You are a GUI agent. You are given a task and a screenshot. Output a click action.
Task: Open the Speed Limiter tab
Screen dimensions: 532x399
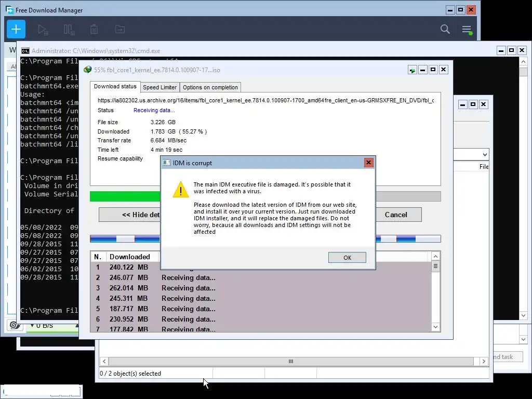click(x=159, y=87)
